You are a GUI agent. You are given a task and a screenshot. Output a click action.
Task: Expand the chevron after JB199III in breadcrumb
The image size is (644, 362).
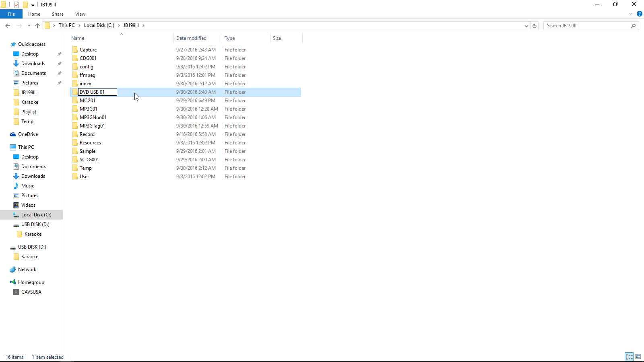click(143, 25)
